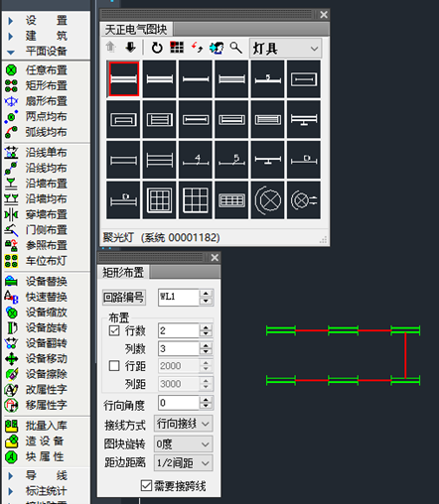Open 图块旋转 dropdown showing 0度
Image resolution: width=439 pixels, height=504 pixels.
click(x=184, y=443)
